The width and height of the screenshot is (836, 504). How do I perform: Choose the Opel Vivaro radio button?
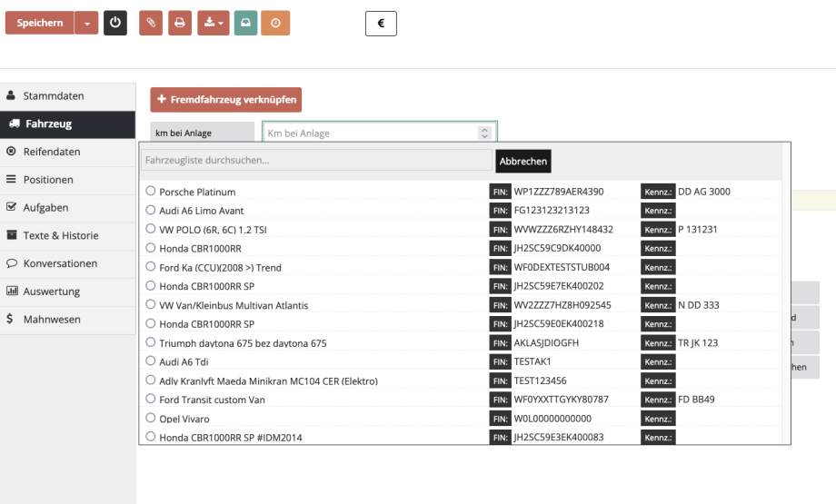pyautogui.click(x=151, y=419)
